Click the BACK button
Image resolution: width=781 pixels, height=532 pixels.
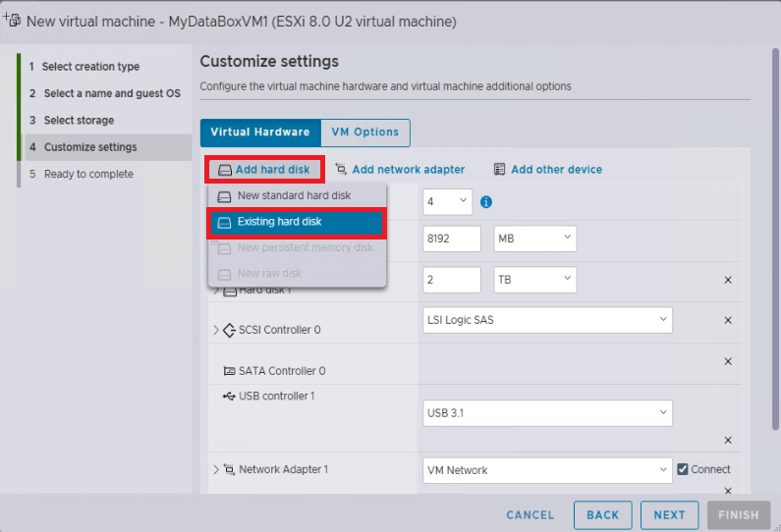tap(602, 515)
